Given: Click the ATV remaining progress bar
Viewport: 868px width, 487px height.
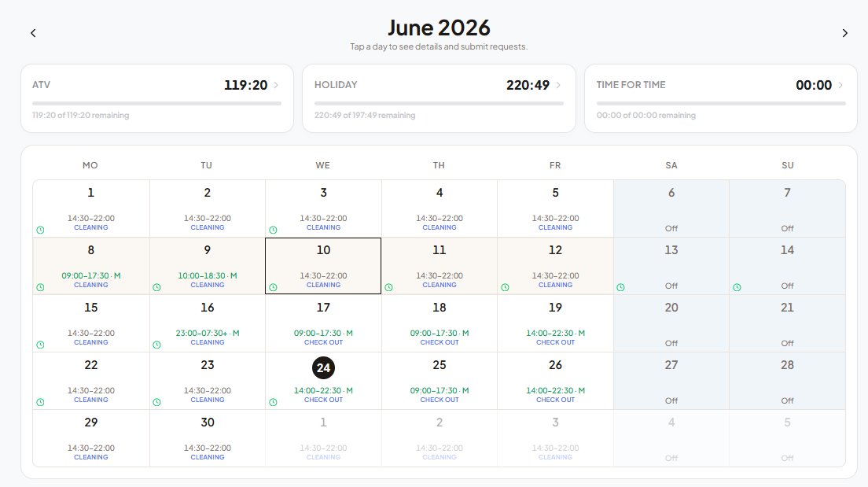Looking at the screenshot, I should point(156,103).
